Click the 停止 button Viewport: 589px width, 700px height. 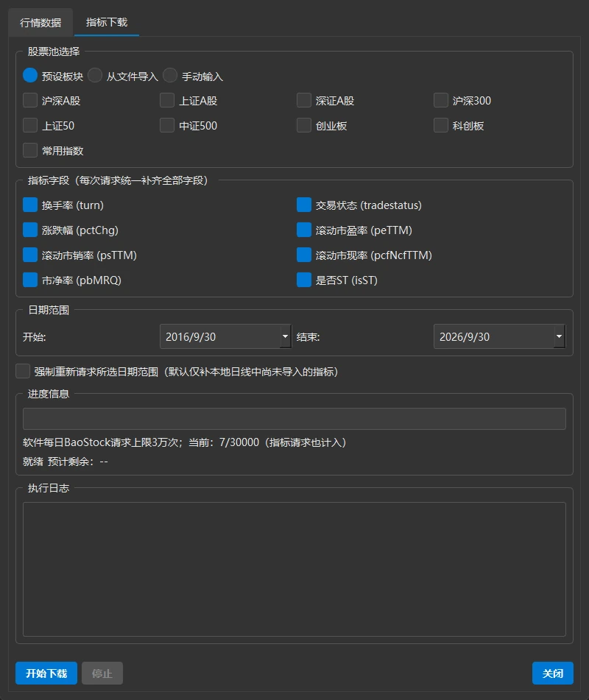[102, 674]
